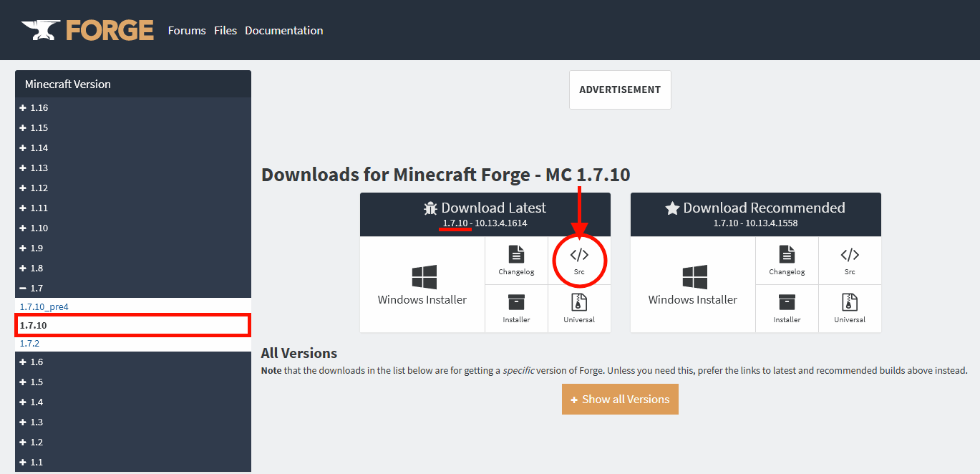Open the Documentation nav link

click(284, 31)
